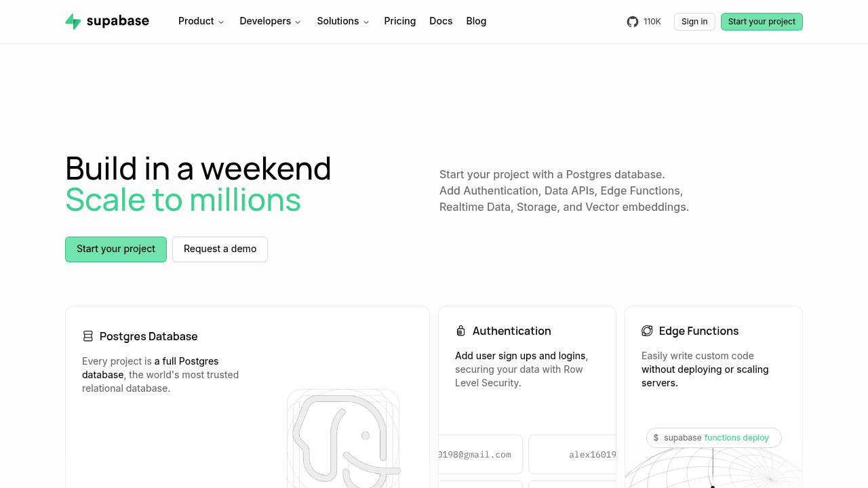Click the Authentication lock icon
868x488 pixels.
point(461,331)
